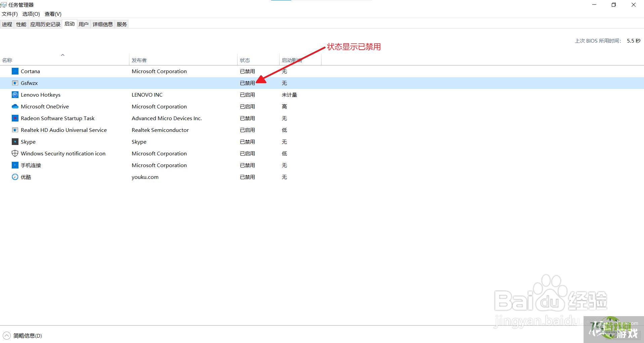This screenshot has width=644, height=343.
Task: Click the Windows Security shield icon
Action: (x=15, y=153)
